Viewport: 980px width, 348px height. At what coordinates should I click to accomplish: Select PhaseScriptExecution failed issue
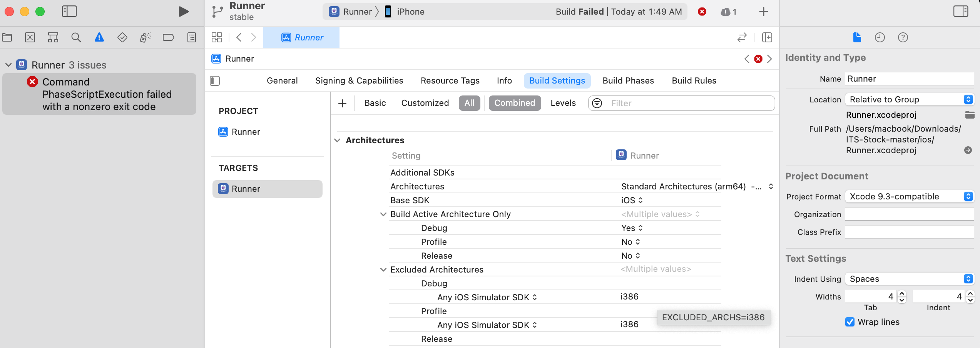[99, 94]
